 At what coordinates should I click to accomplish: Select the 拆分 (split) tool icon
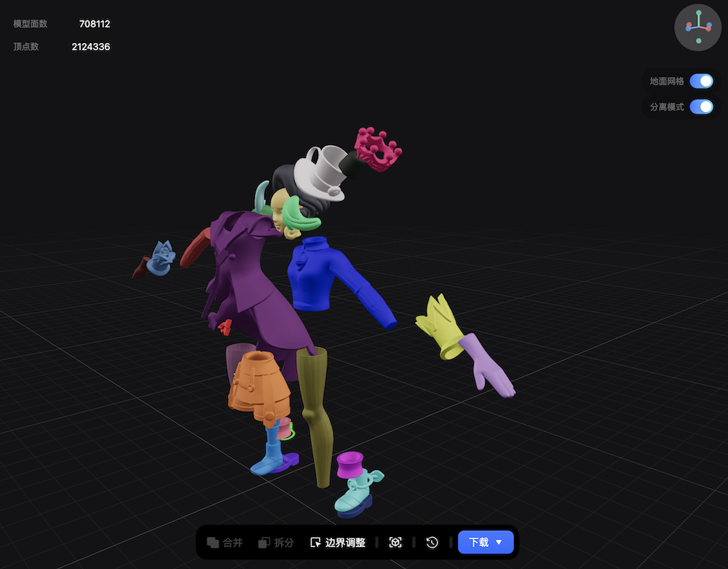(264, 542)
